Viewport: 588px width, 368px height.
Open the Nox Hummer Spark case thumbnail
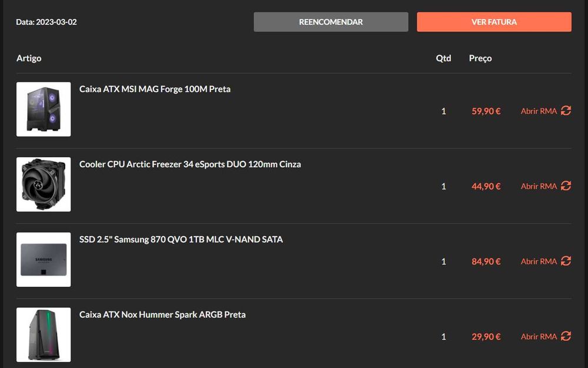point(44,334)
